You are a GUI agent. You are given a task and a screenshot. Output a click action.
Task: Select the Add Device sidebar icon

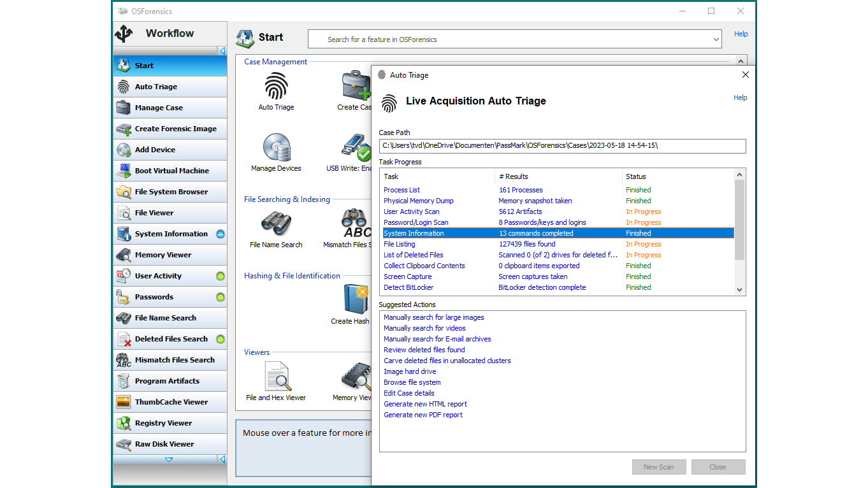(x=124, y=150)
